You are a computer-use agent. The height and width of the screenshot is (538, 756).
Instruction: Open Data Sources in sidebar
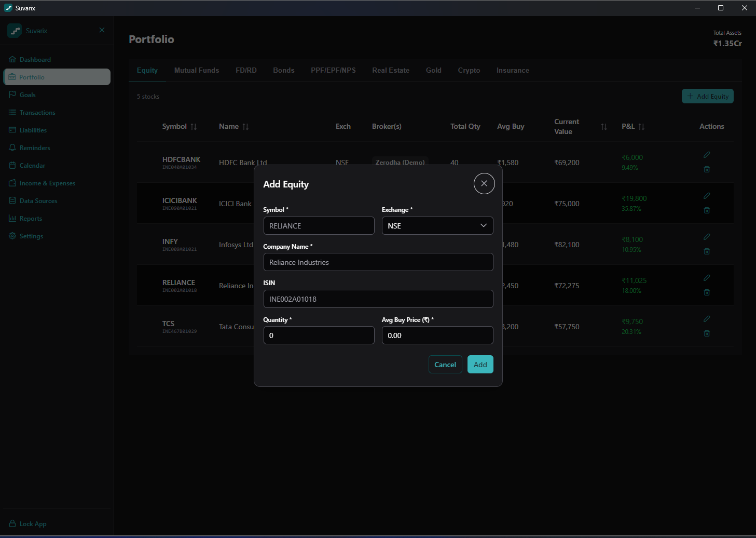click(57, 201)
